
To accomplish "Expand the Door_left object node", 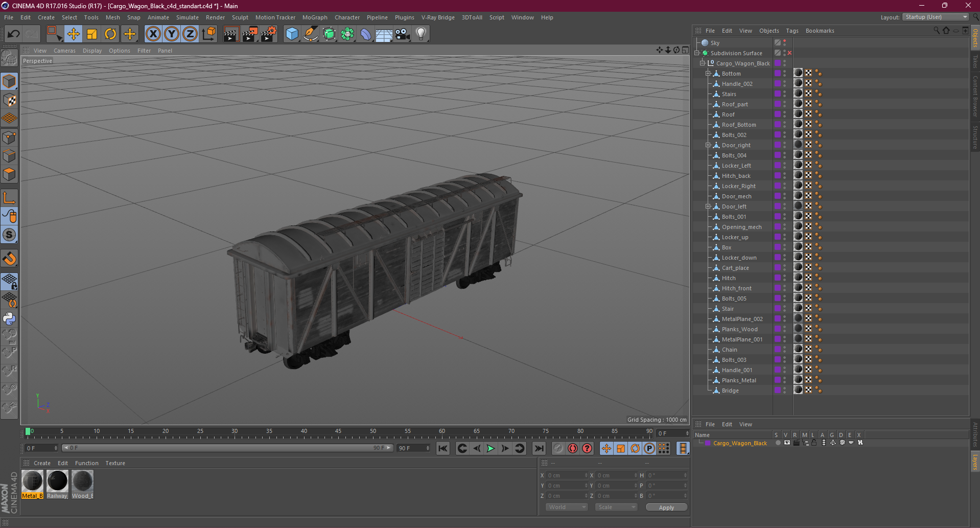I will click(708, 206).
